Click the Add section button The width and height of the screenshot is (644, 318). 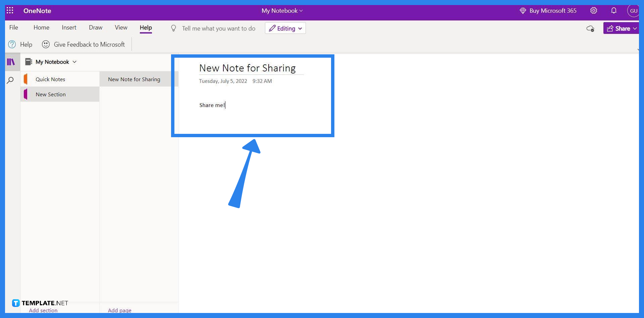43,310
